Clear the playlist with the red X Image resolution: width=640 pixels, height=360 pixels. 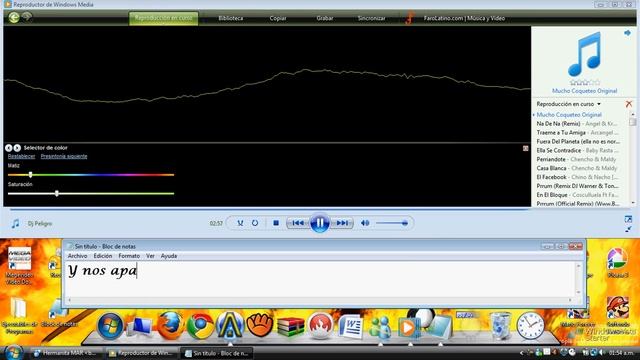[629, 104]
